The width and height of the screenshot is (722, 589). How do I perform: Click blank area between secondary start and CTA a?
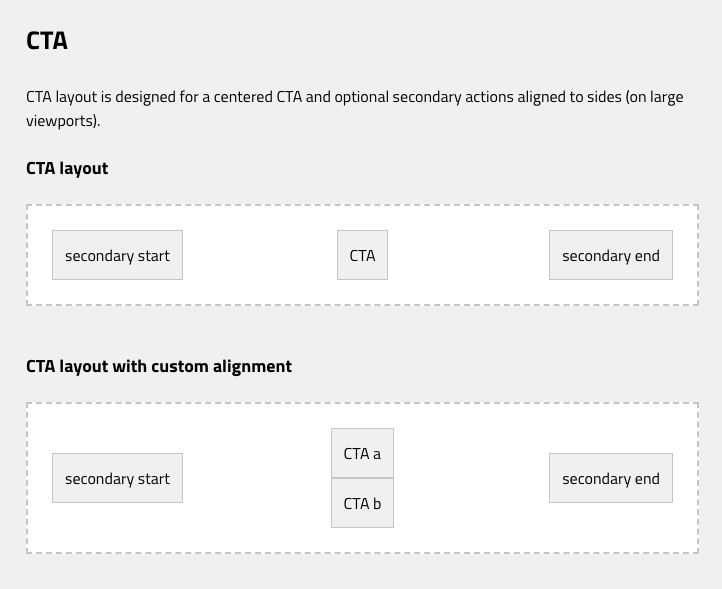(257, 478)
